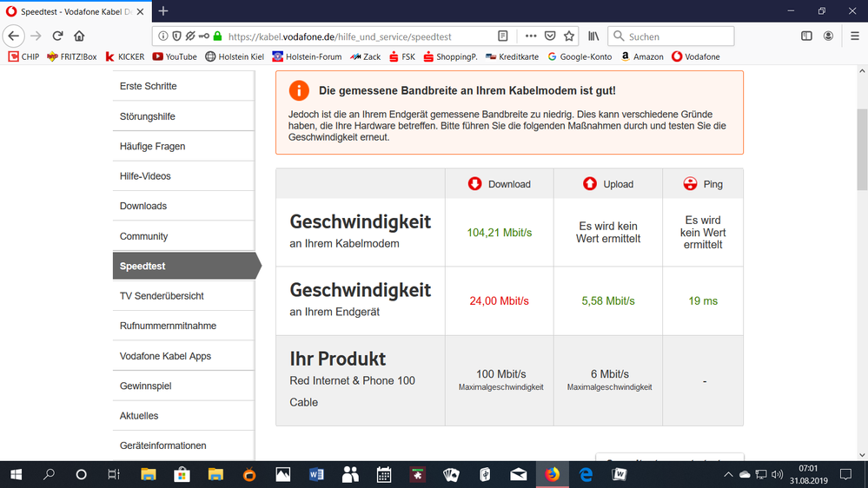Bookmark this page with the star
This screenshot has width=868, height=488.
(569, 36)
